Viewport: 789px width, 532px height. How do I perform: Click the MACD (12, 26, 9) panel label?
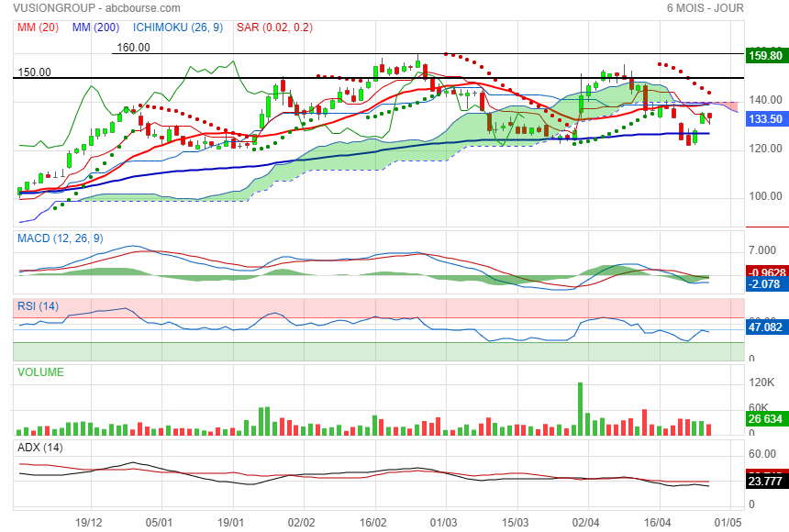tap(60, 238)
